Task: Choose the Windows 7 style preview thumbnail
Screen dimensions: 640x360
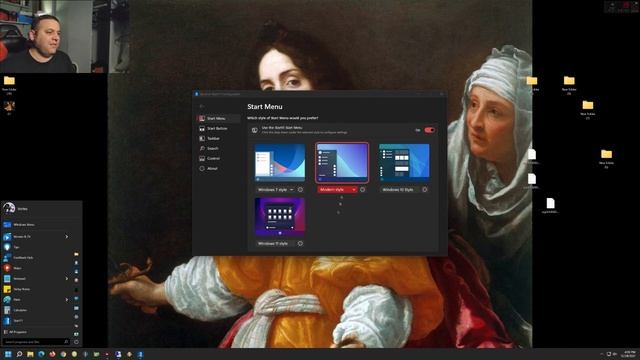Action: click(280, 162)
